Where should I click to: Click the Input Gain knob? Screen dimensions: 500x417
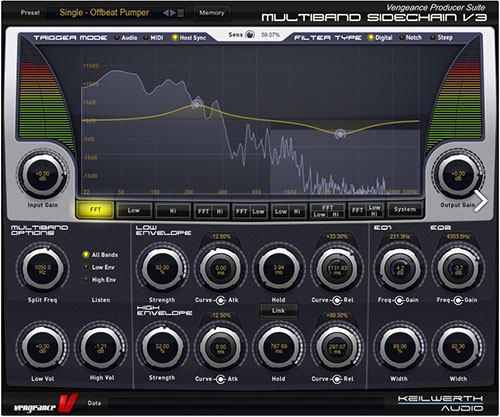click(43, 175)
